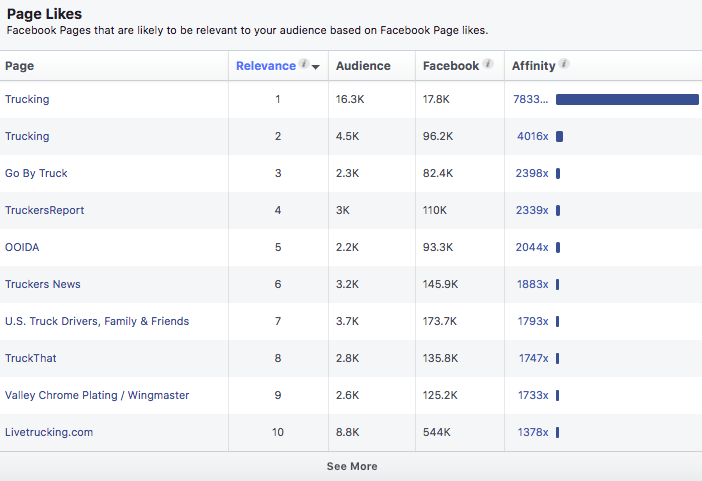Open the Affinity column info icon
Image resolution: width=702 pixels, height=481 pixels.
(x=564, y=65)
